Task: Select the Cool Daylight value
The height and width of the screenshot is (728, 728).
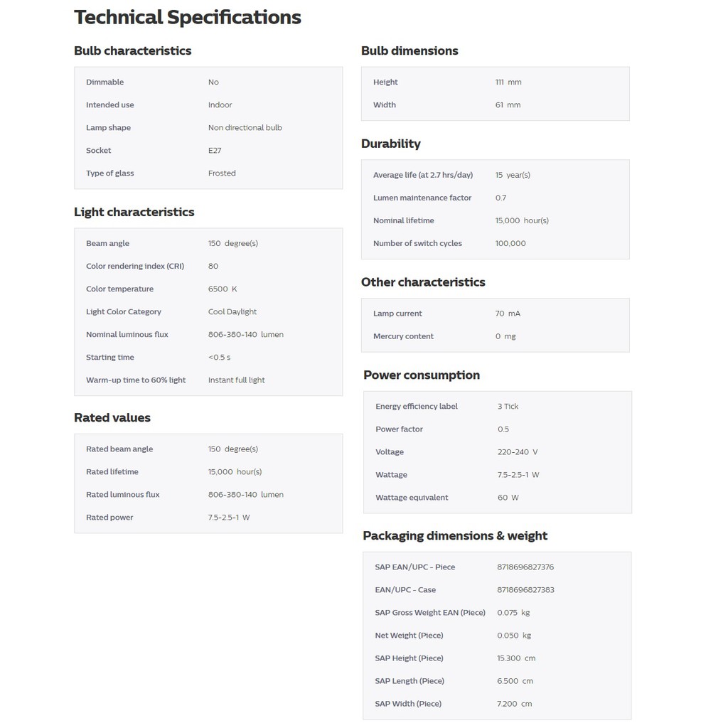Action: [232, 312]
